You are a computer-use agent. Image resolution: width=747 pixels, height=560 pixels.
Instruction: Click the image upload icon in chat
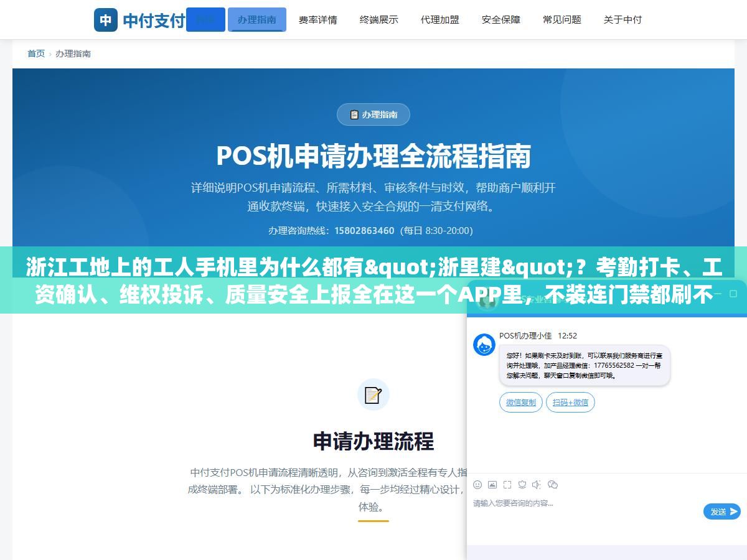(492, 485)
